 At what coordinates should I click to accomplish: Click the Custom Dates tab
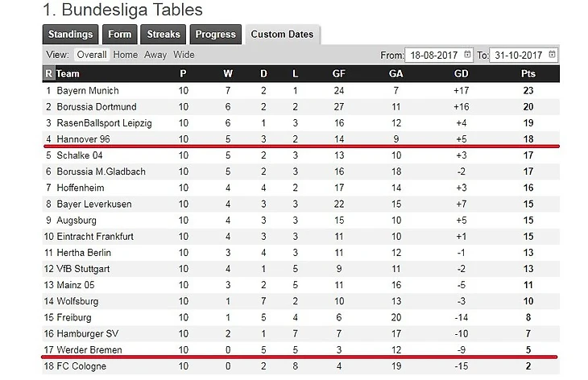[283, 35]
